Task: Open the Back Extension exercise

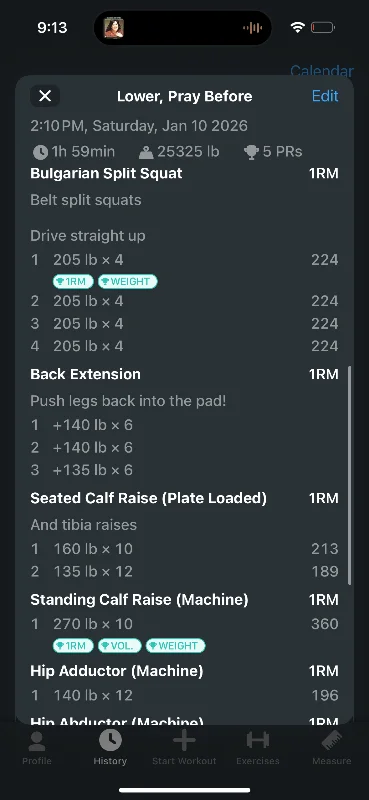Action: (x=85, y=374)
